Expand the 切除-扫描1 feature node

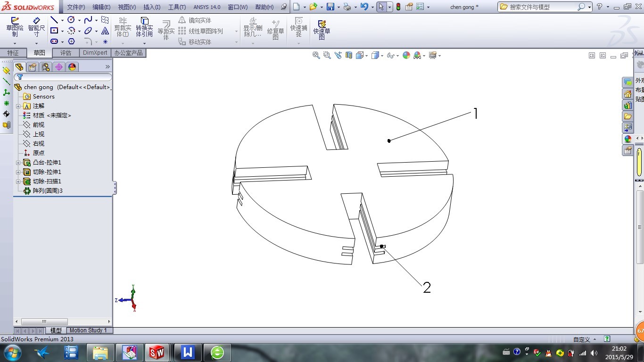18,181
